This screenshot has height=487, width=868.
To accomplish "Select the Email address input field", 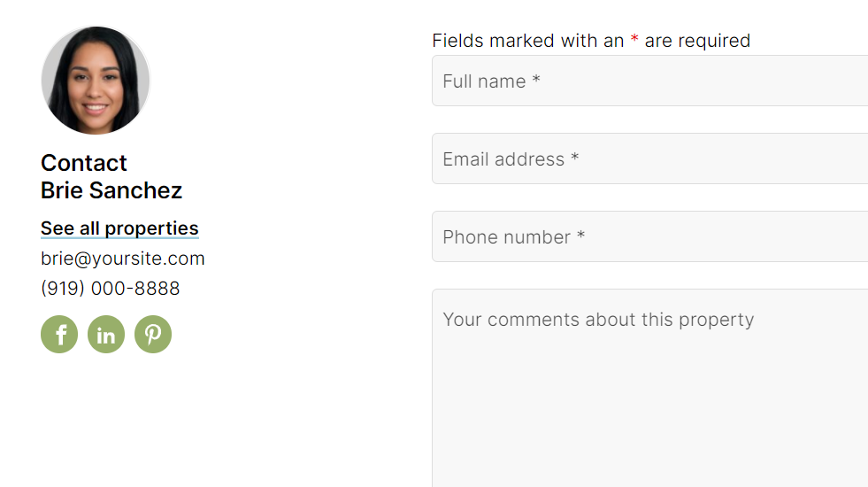I will click(649, 158).
